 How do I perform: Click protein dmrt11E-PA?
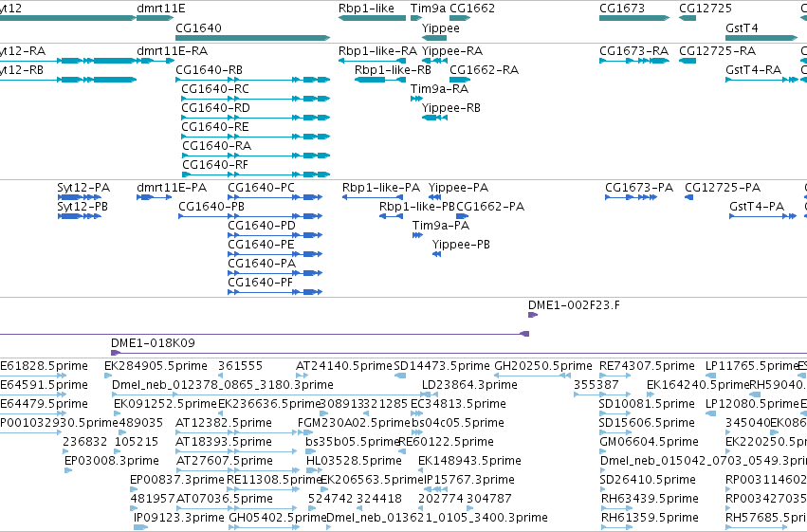coord(172,189)
